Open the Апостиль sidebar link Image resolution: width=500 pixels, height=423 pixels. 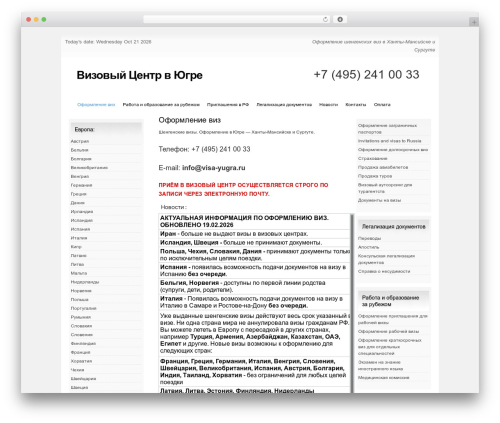(368, 247)
